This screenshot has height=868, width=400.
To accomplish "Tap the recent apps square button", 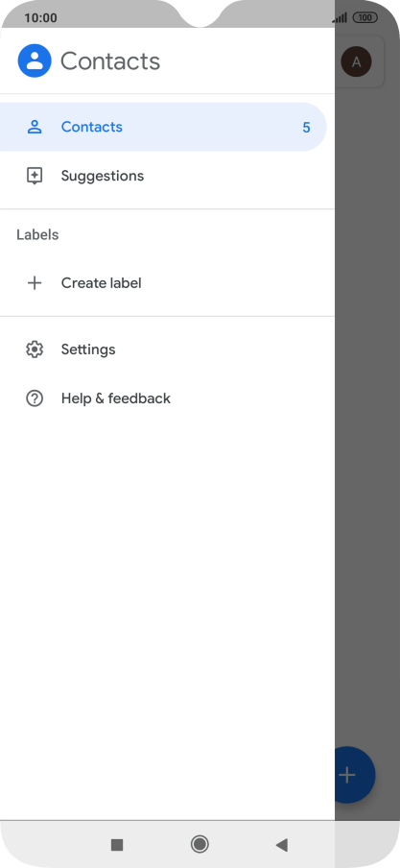I will point(117,844).
